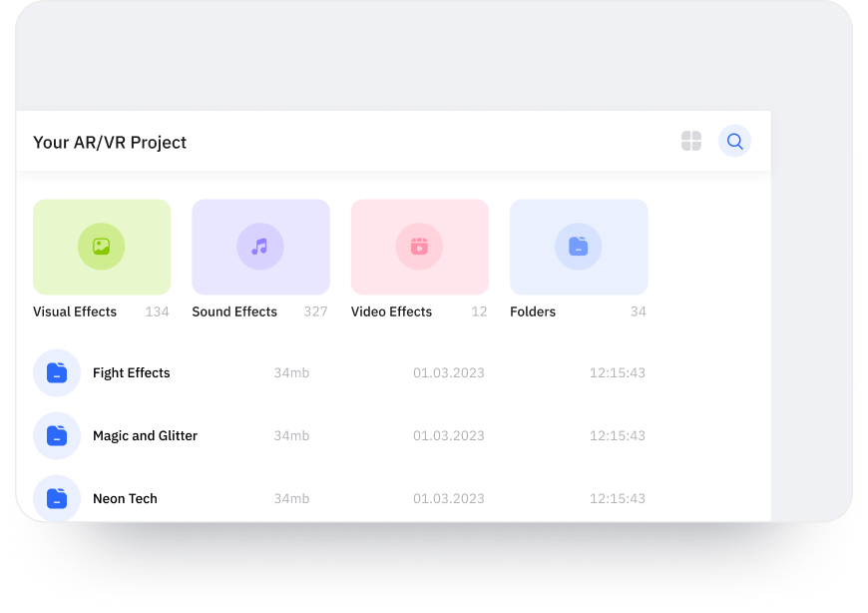Click the 01.03.2023 date of Neon Tech
The height and width of the screenshot is (613, 868).
click(x=449, y=498)
